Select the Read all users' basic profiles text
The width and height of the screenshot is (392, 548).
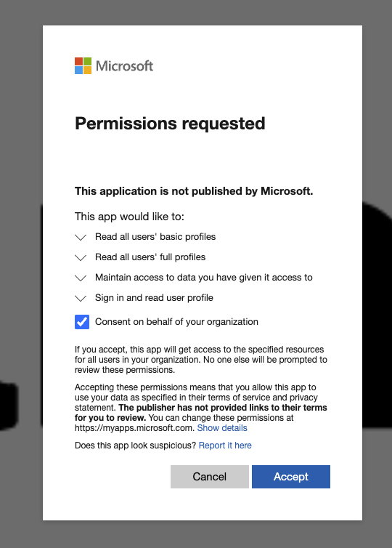point(155,237)
